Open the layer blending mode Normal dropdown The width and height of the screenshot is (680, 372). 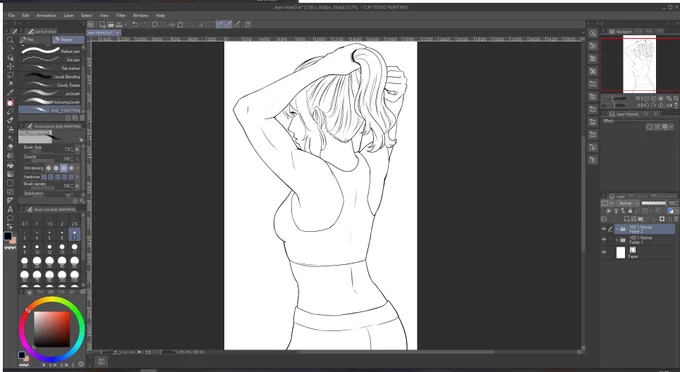coord(628,203)
